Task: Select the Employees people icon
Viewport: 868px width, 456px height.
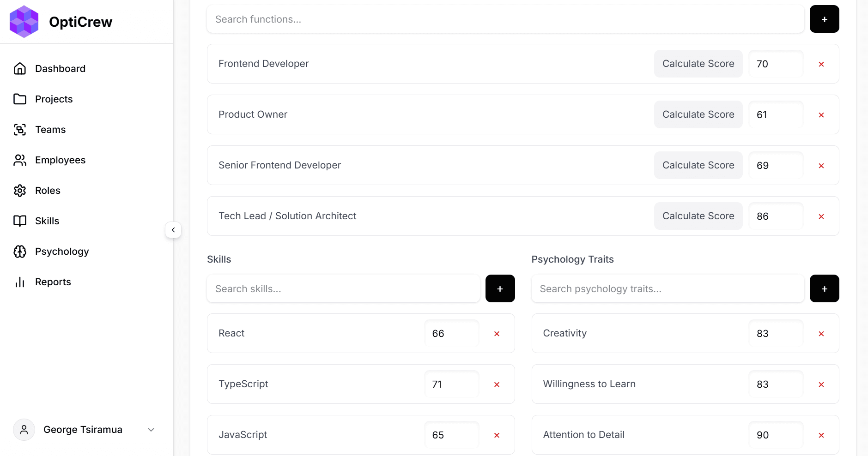Action: click(20, 160)
